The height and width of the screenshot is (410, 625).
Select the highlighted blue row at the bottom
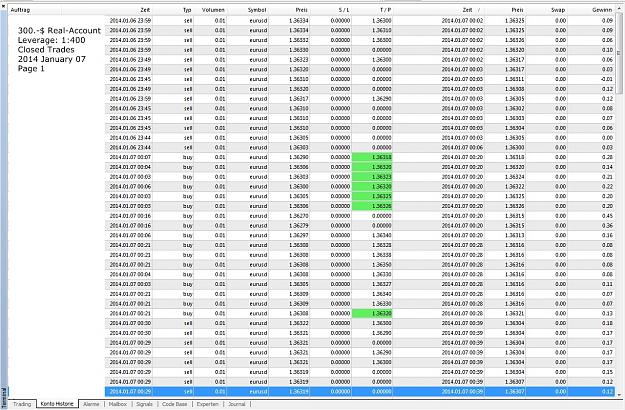point(360,392)
